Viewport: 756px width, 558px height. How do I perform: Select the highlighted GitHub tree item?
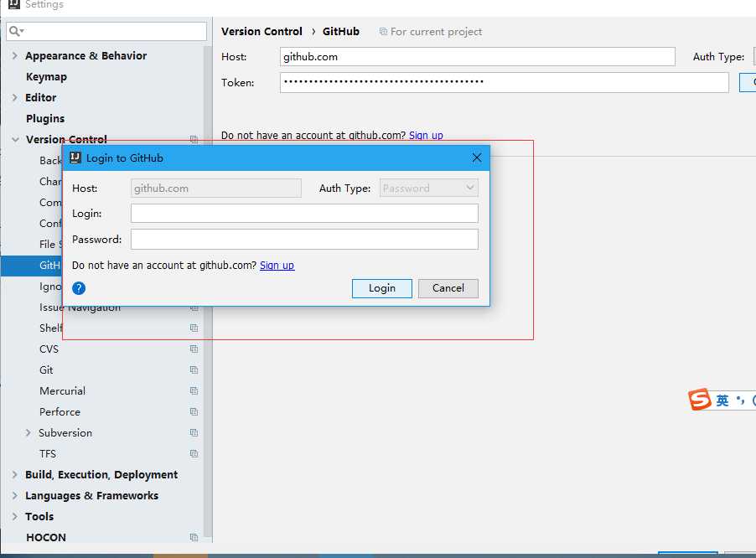click(x=31, y=266)
